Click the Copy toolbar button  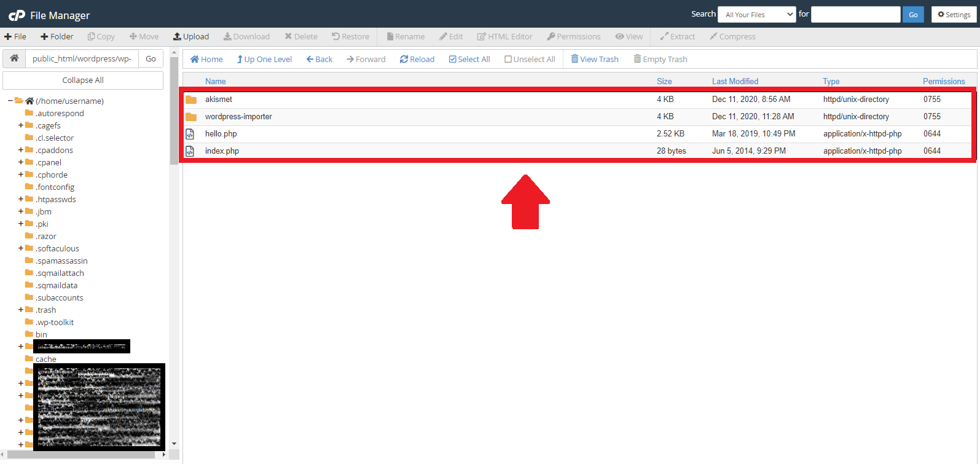click(101, 37)
